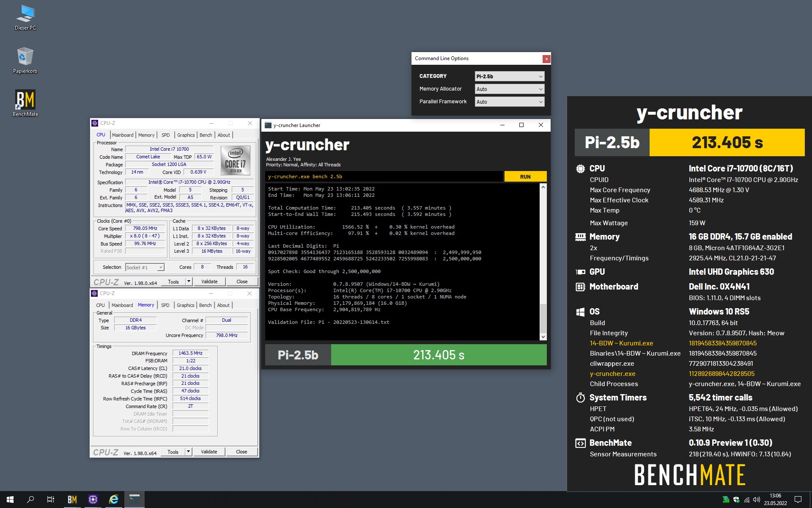Expand Tools arrow in upper CPU-Z window
Screen dimensions: 812x508
189,282
